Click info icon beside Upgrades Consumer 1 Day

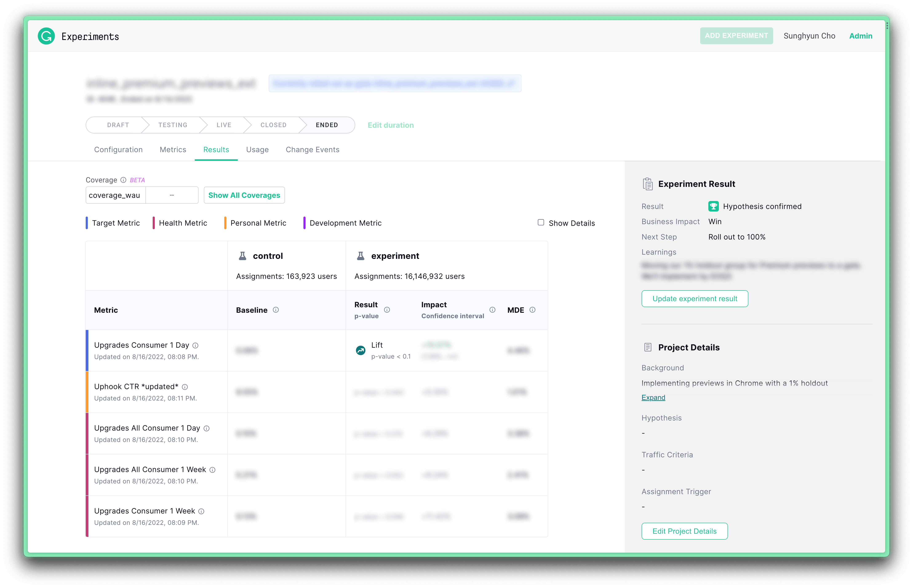click(196, 346)
